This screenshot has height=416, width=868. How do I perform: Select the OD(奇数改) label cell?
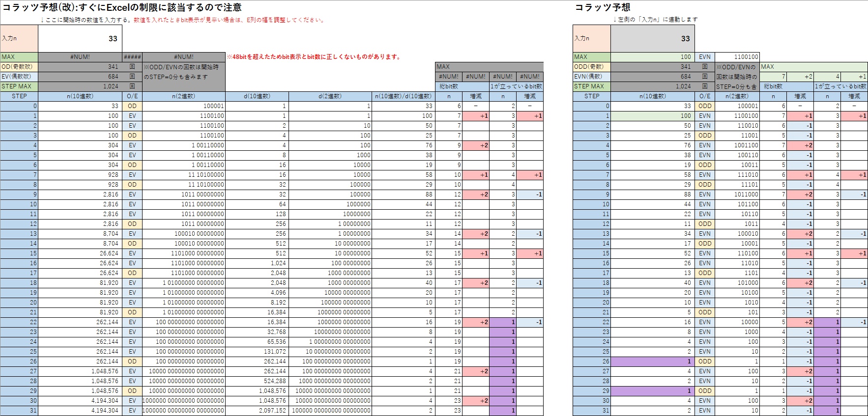pos(19,67)
